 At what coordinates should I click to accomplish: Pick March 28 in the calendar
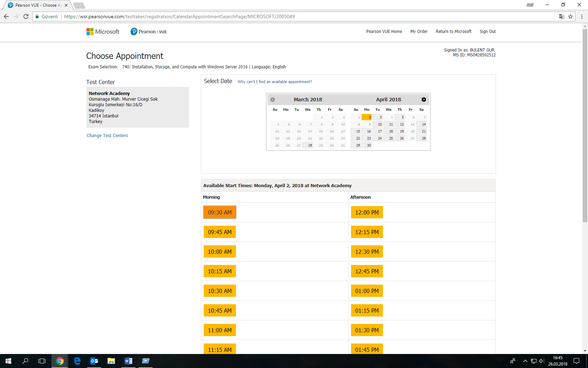308,145
